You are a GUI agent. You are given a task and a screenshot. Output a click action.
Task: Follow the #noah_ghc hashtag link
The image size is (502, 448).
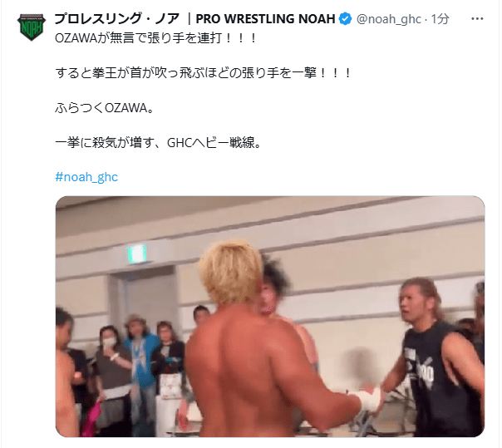(x=86, y=177)
